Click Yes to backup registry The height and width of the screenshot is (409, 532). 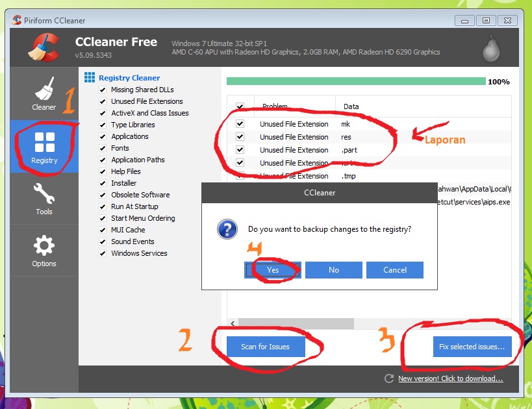point(273,270)
